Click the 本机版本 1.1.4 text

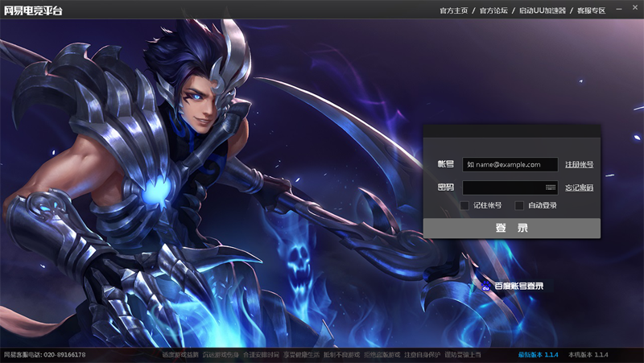click(x=588, y=354)
